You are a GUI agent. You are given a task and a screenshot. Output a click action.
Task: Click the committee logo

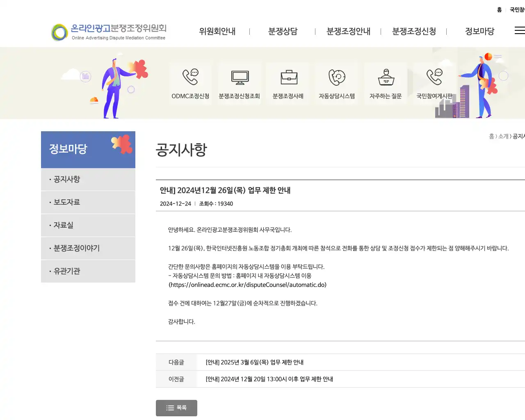click(108, 31)
